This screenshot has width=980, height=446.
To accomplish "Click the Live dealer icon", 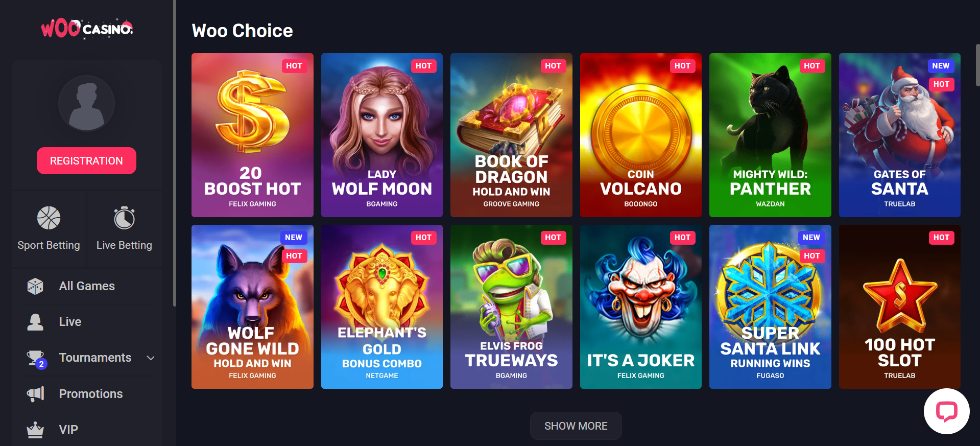I will click(35, 322).
